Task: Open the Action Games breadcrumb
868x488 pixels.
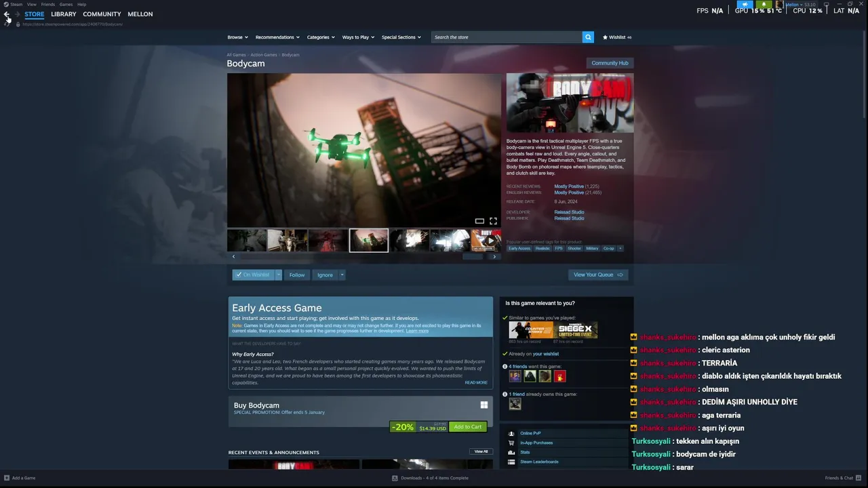Action: click(264, 55)
